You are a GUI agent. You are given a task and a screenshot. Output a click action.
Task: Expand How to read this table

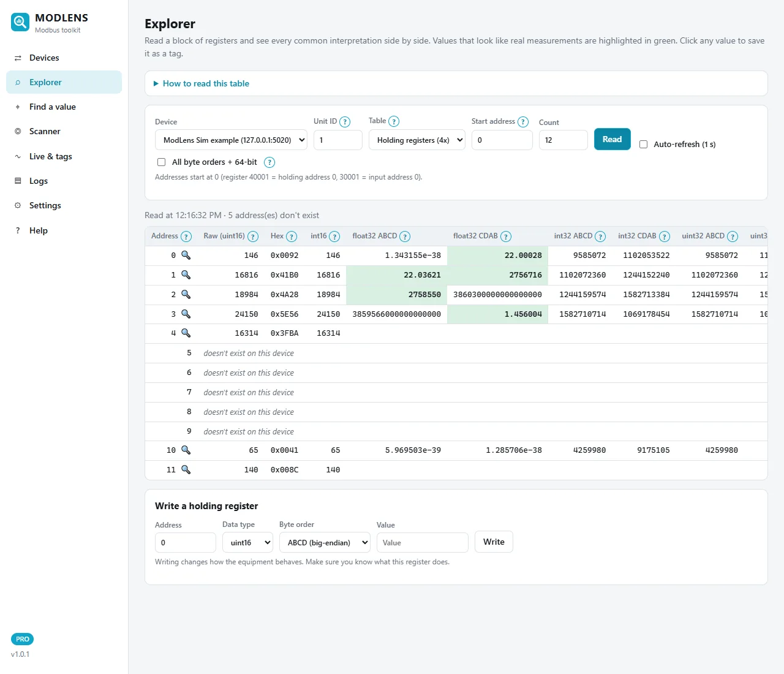click(206, 83)
